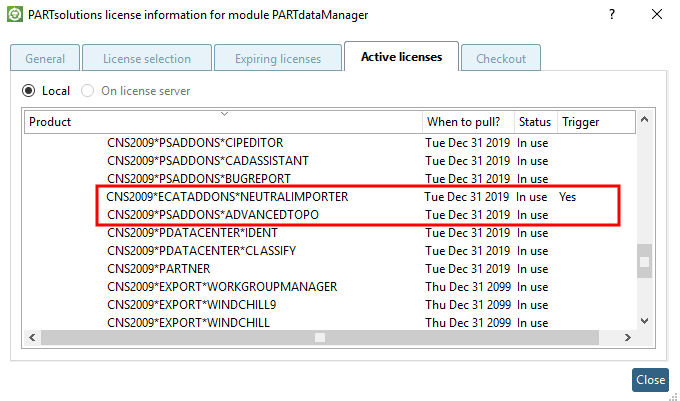Click the vertical scrollbar down arrow
This screenshot has height=401, width=680.
tap(645, 321)
